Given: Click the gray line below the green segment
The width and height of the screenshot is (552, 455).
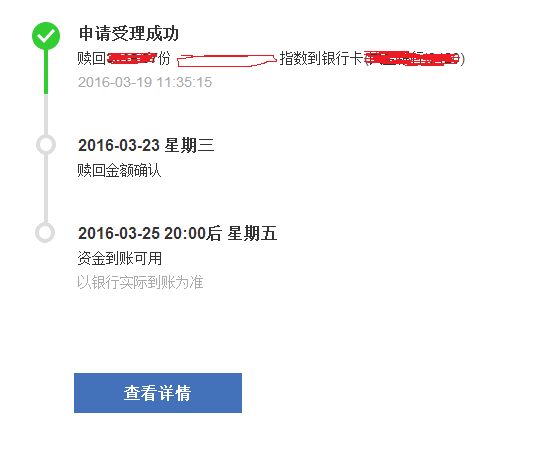Looking at the screenshot, I should click(x=46, y=115).
